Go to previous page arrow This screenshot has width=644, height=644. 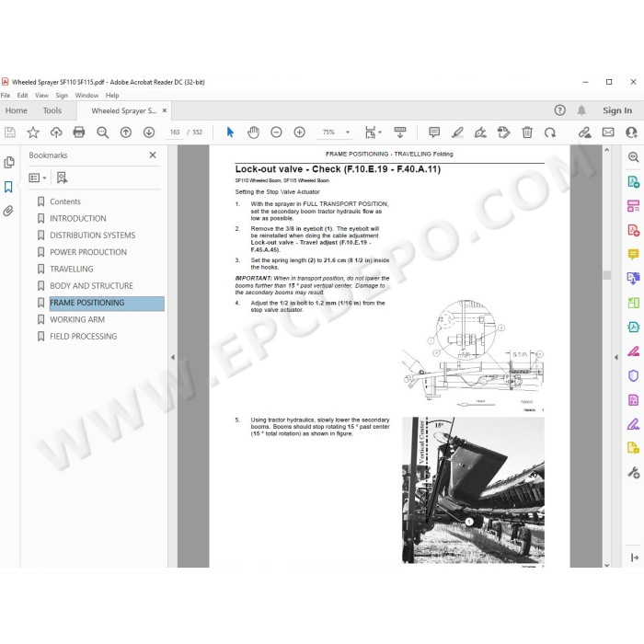(x=126, y=132)
